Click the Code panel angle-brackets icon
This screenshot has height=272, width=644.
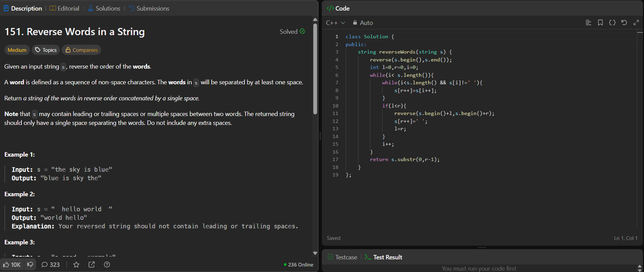coord(330,8)
